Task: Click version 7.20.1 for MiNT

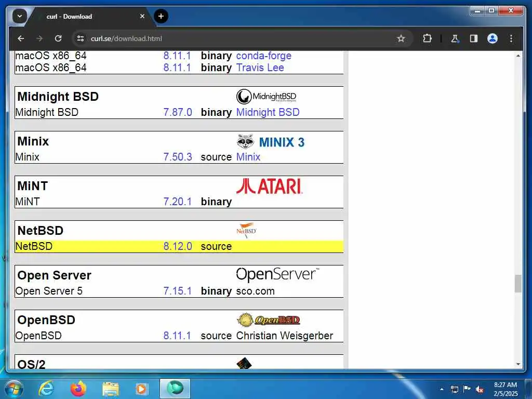Action: pyautogui.click(x=177, y=202)
